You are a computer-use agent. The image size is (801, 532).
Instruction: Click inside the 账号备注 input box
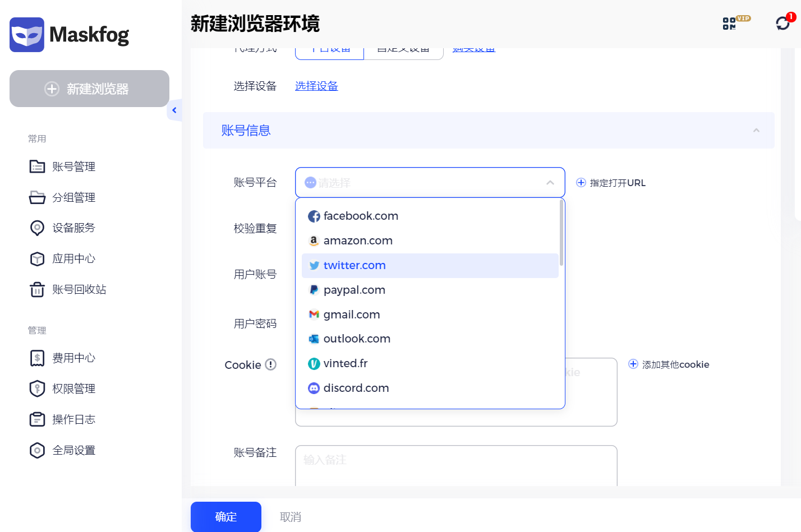click(456, 465)
